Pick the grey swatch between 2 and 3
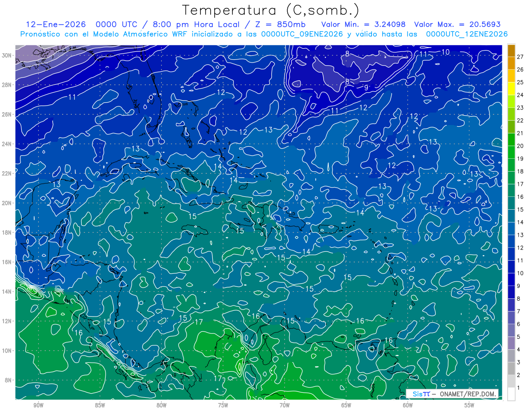This screenshot has height=411, width=532. click(x=511, y=369)
